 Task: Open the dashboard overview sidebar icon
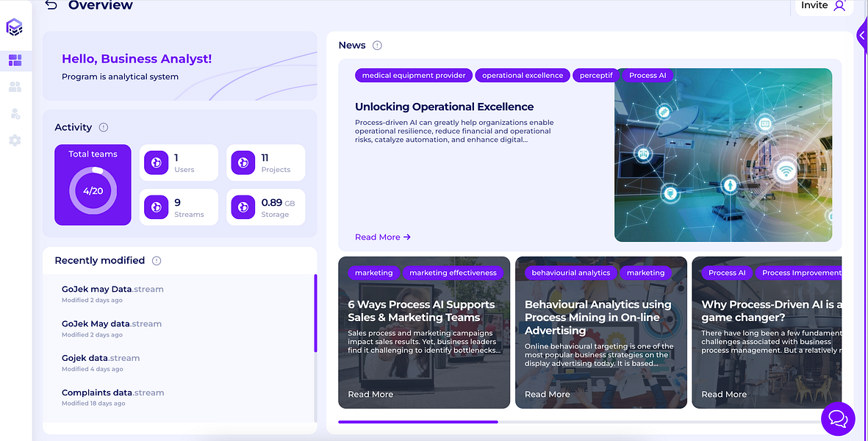15,60
